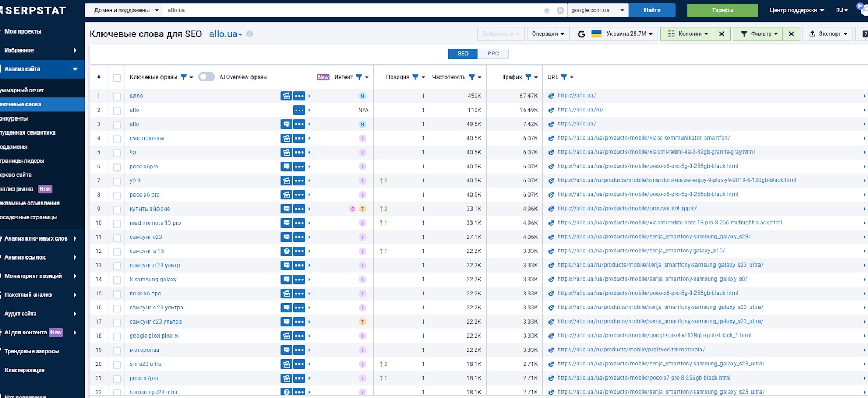Image resolution: width=868 pixels, height=398 pixels.
Task: Click the green Тарифы button
Action: click(x=723, y=10)
